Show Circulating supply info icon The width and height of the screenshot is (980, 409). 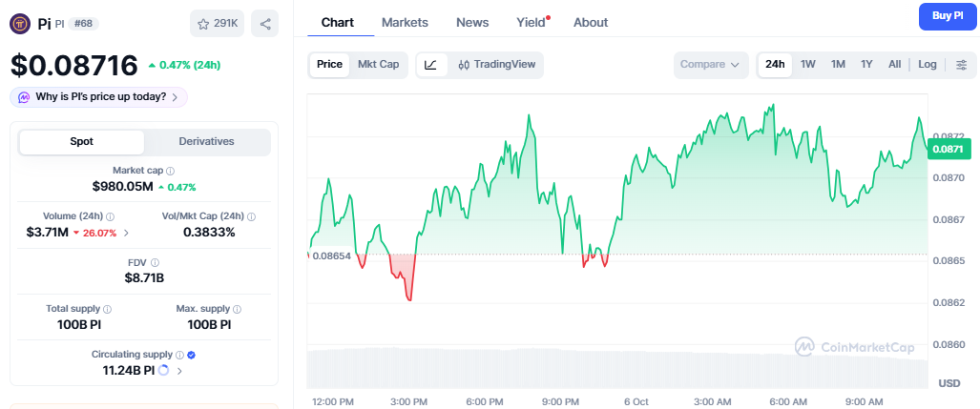pyautogui.click(x=179, y=355)
